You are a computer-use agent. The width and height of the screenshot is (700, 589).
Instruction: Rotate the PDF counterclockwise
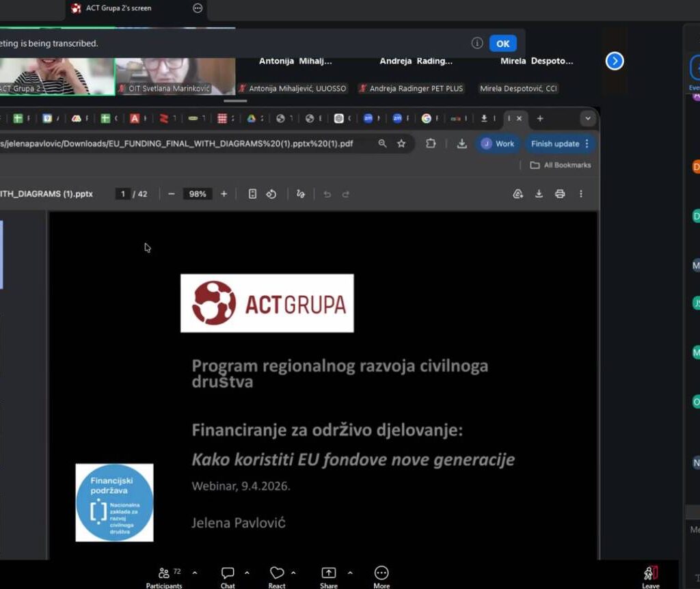(x=271, y=194)
